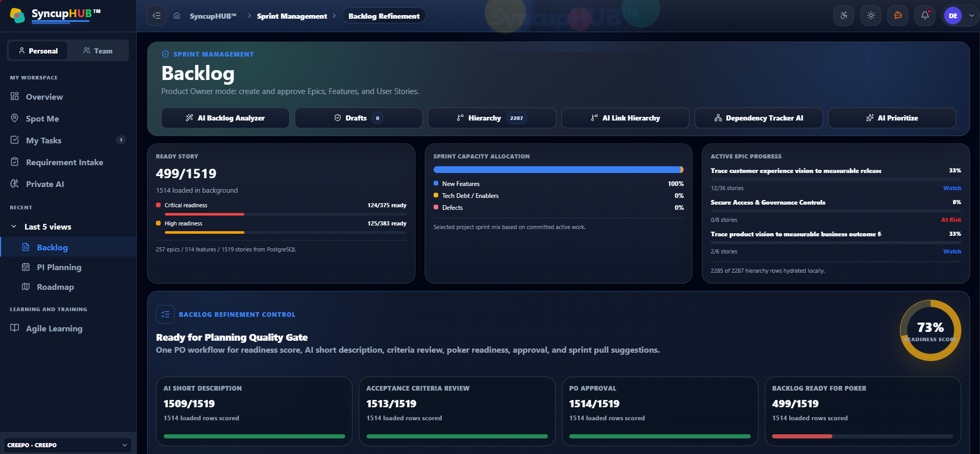The width and height of the screenshot is (980, 454).
Task: Click the Sprint Management shield icon
Action: (x=165, y=54)
